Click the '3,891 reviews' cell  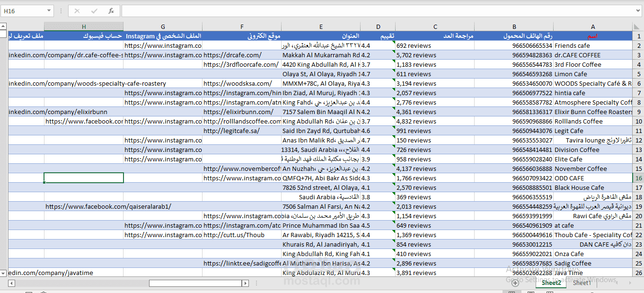point(435,273)
